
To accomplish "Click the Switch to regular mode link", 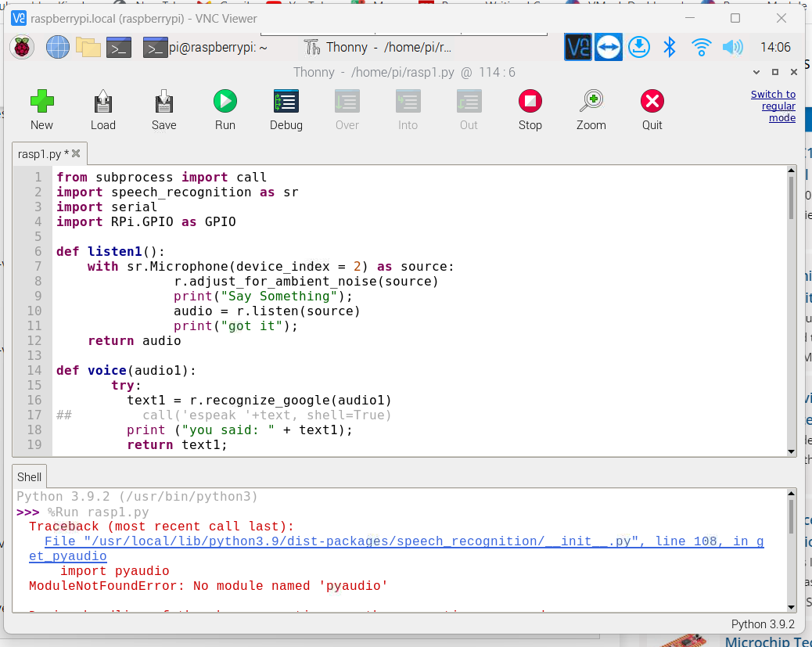I will click(773, 106).
